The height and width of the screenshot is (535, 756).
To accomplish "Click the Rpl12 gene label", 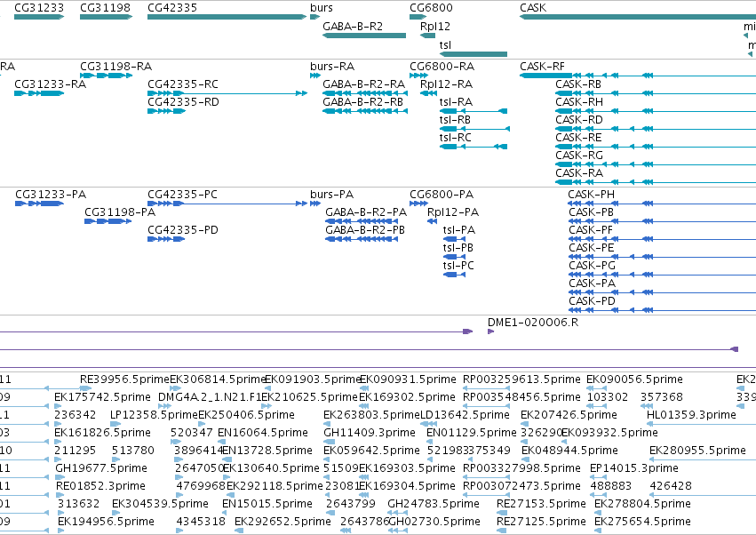I will [x=435, y=27].
